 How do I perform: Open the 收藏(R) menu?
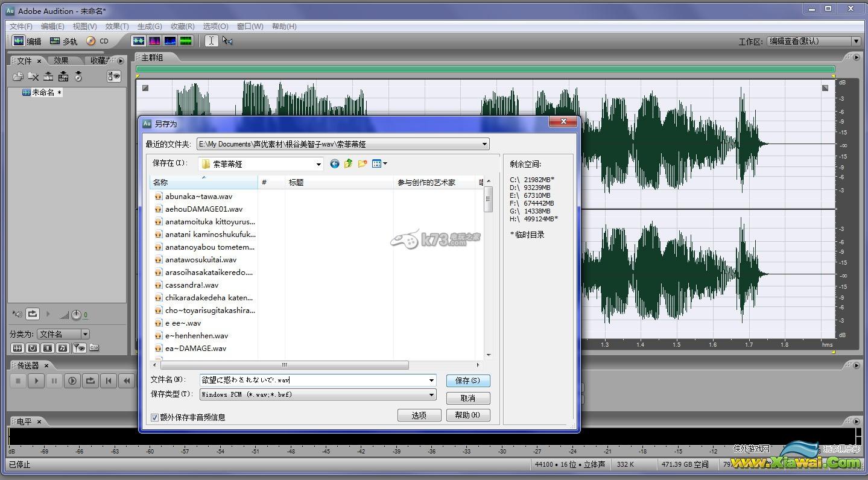click(x=182, y=27)
